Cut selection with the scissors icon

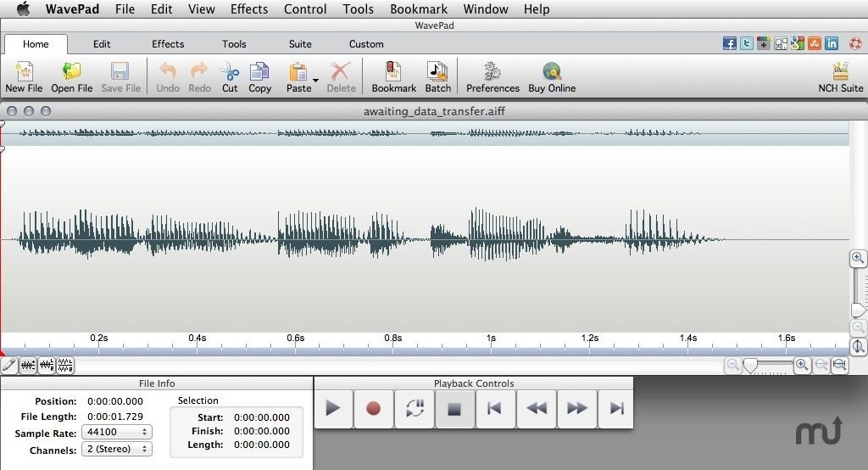point(230,77)
